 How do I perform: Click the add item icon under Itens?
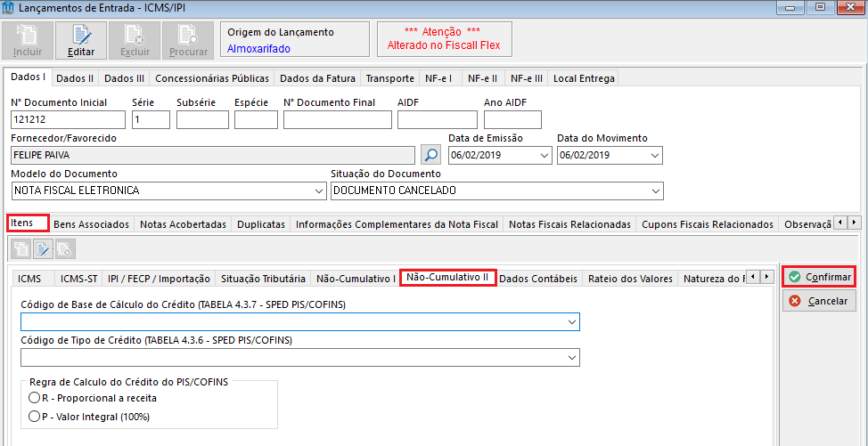pos(22,249)
